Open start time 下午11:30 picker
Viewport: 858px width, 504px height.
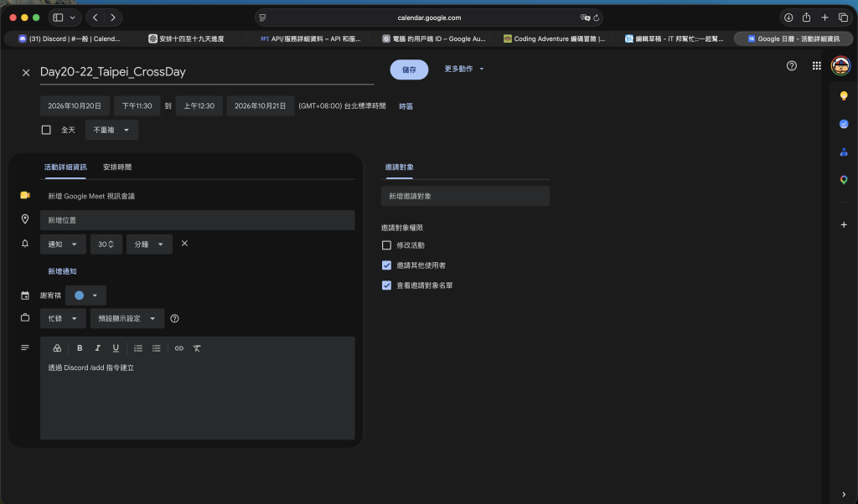click(137, 106)
